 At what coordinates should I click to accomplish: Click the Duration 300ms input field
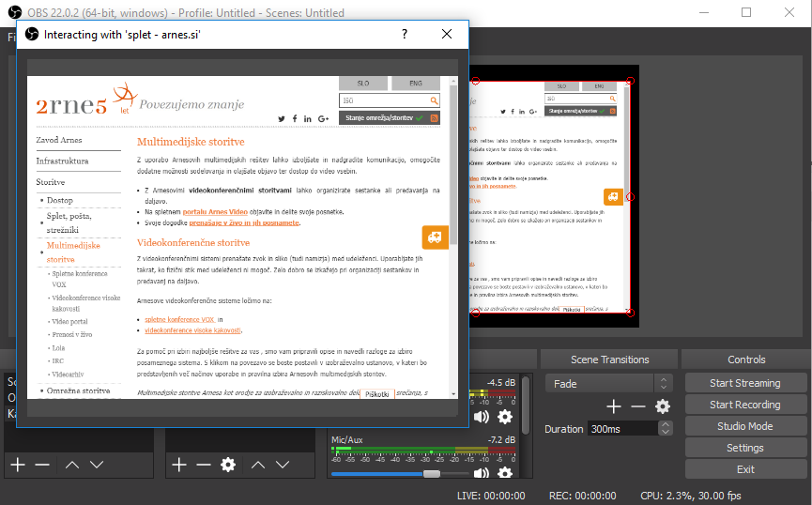[x=623, y=429]
